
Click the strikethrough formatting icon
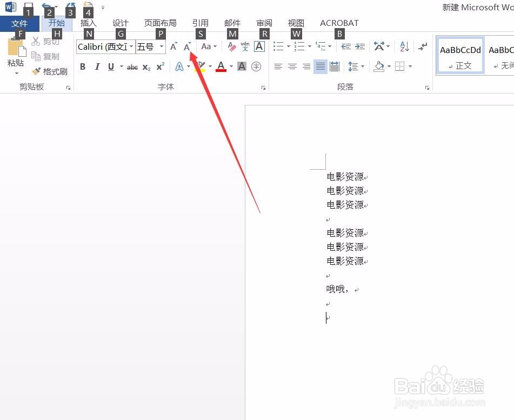tap(132, 66)
